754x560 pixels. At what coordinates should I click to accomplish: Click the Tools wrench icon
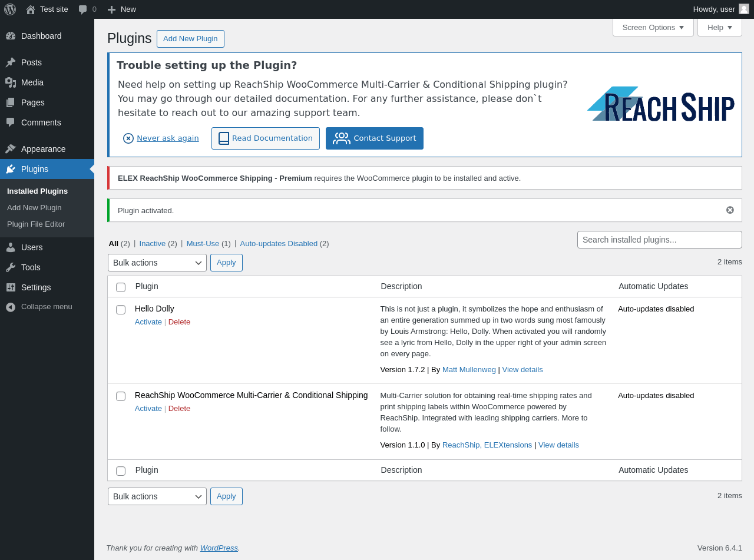pos(11,267)
